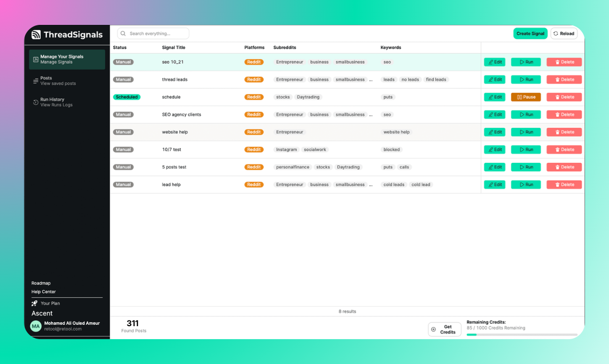The width and height of the screenshot is (609, 364).
Task: Click the Remaining Credits progress bar
Action: point(523,334)
